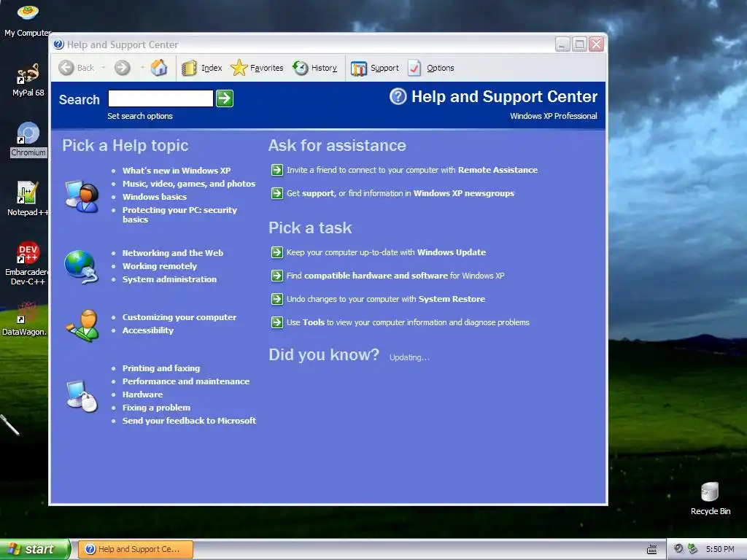Image resolution: width=747 pixels, height=560 pixels.
Task: Click green arrow beside compatible hardware
Action: pyautogui.click(x=277, y=276)
